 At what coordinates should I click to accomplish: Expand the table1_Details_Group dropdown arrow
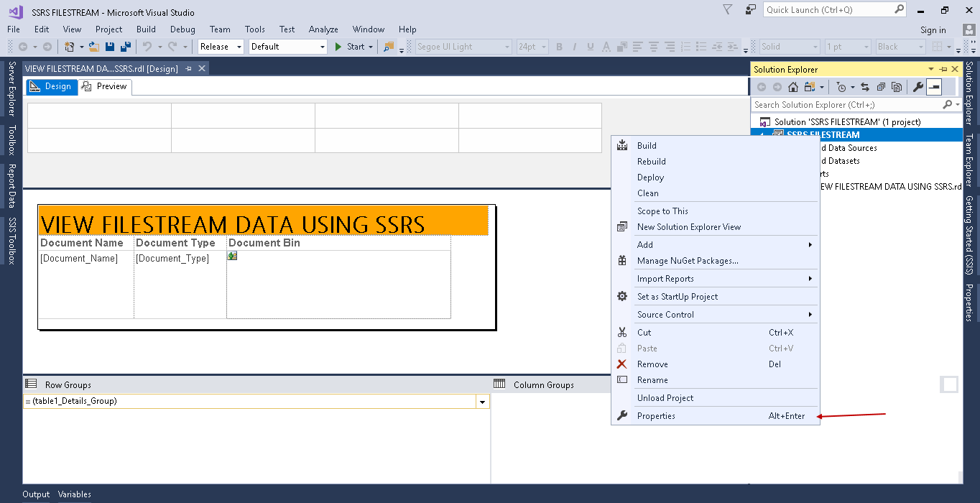[x=482, y=402]
